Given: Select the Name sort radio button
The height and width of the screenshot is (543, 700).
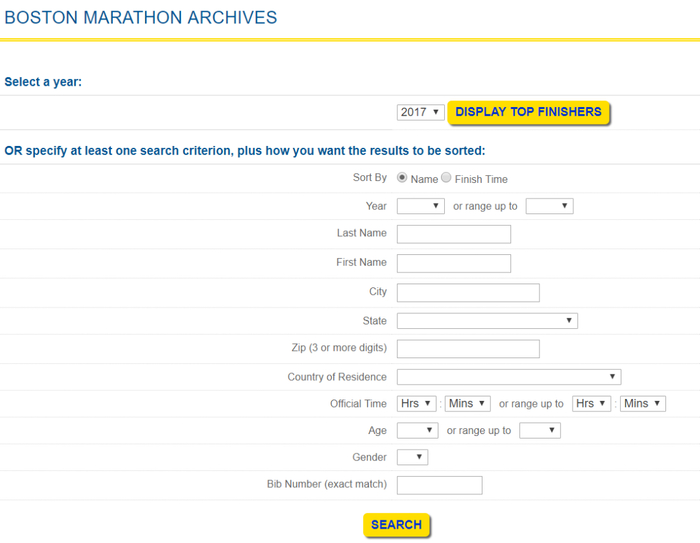Looking at the screenshot, I should click(402, 178).
